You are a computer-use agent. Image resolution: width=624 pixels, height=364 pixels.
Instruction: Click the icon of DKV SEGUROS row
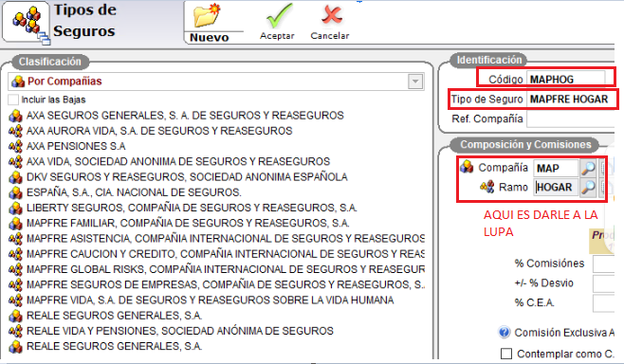[15, 177]
